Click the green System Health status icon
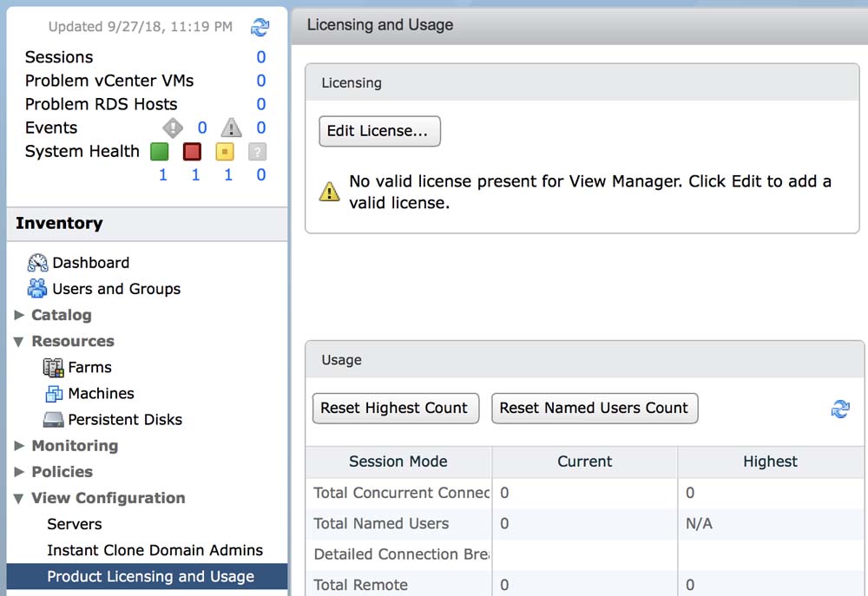 click(159, 152)
